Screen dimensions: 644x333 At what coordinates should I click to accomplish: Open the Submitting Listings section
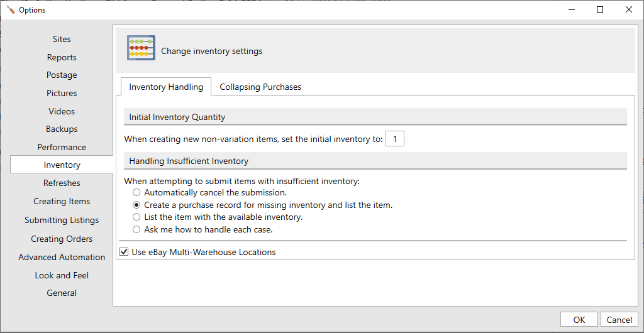click(62, 220)
